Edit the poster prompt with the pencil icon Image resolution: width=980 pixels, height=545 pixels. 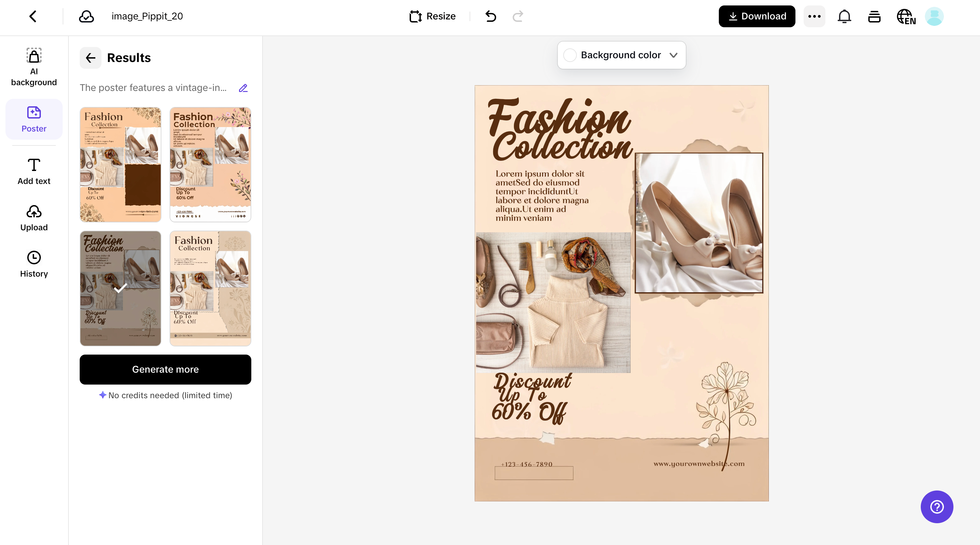[243, 88]
